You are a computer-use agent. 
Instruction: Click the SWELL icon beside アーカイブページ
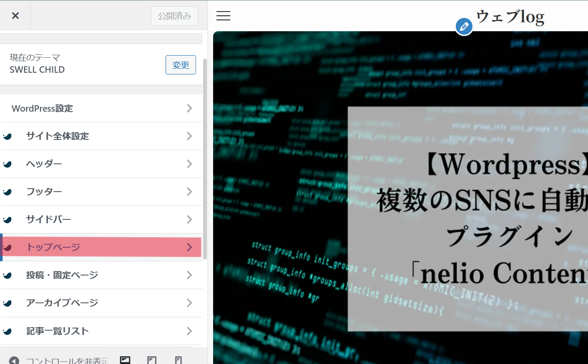point(7,303)
